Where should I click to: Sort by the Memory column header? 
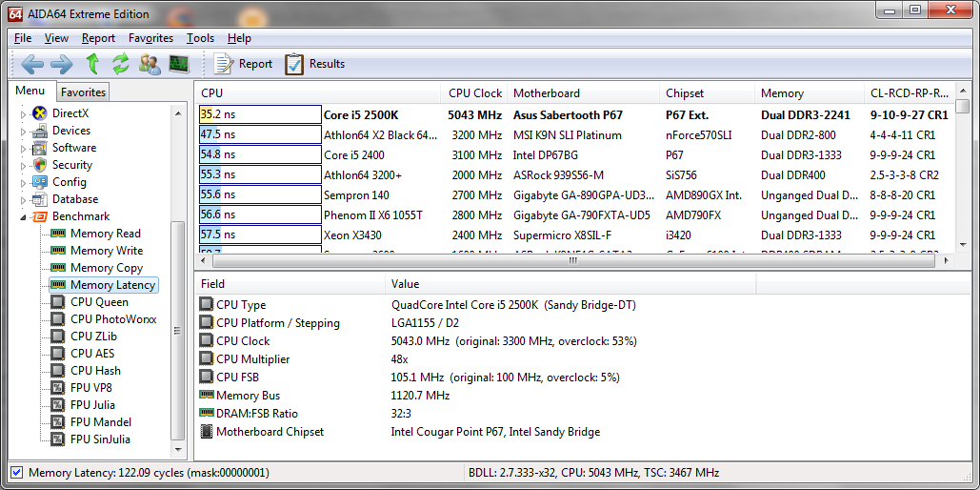(x=810, y=93)
